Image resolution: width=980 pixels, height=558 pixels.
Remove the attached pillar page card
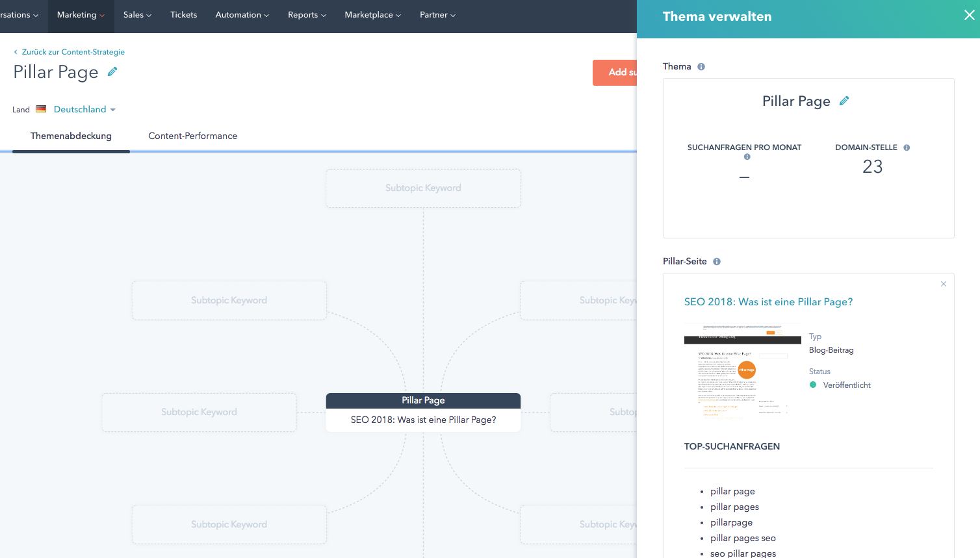point(944,284)
